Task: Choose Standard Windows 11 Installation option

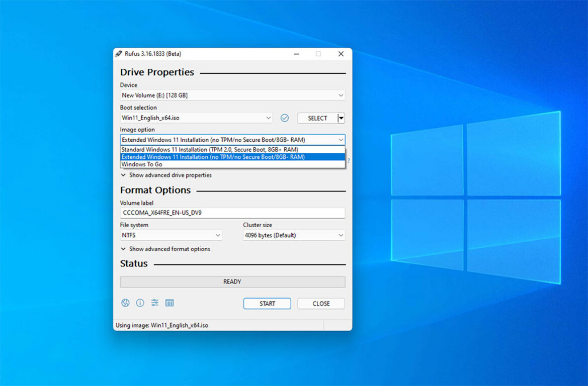Action: point(232,150)
